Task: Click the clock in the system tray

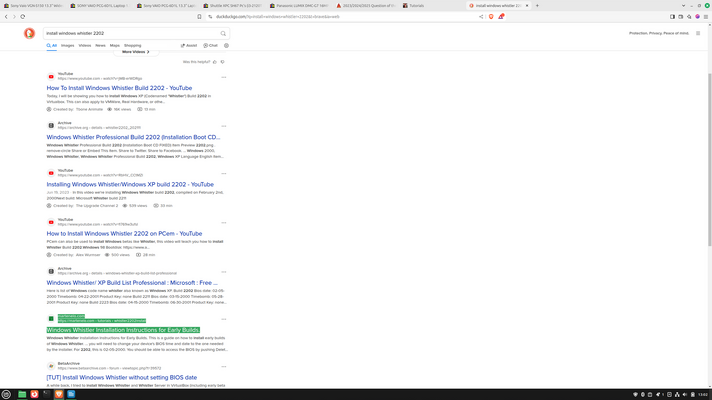Action: coord(703,395)
